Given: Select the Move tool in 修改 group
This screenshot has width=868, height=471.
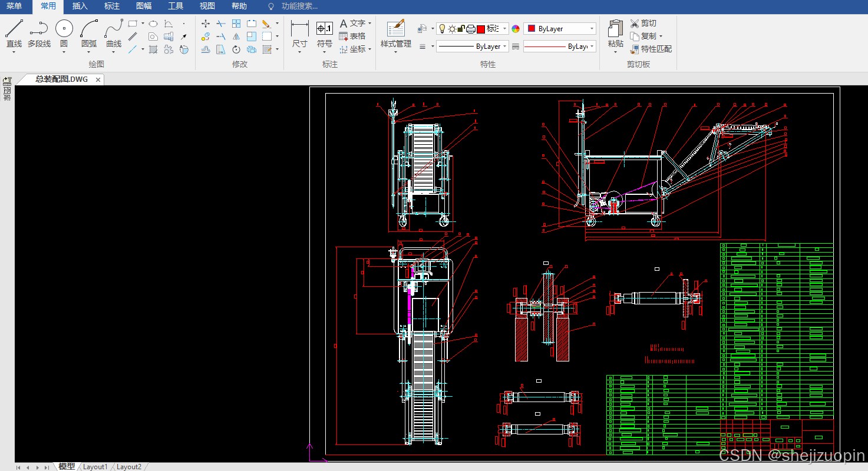Looking at the screenshot, I should click(x=206, y=24).
